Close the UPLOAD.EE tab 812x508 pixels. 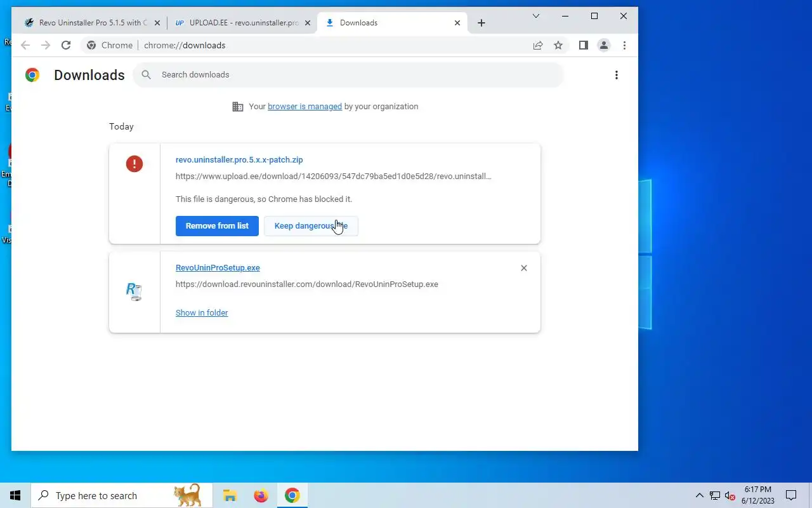coord(308,23)
